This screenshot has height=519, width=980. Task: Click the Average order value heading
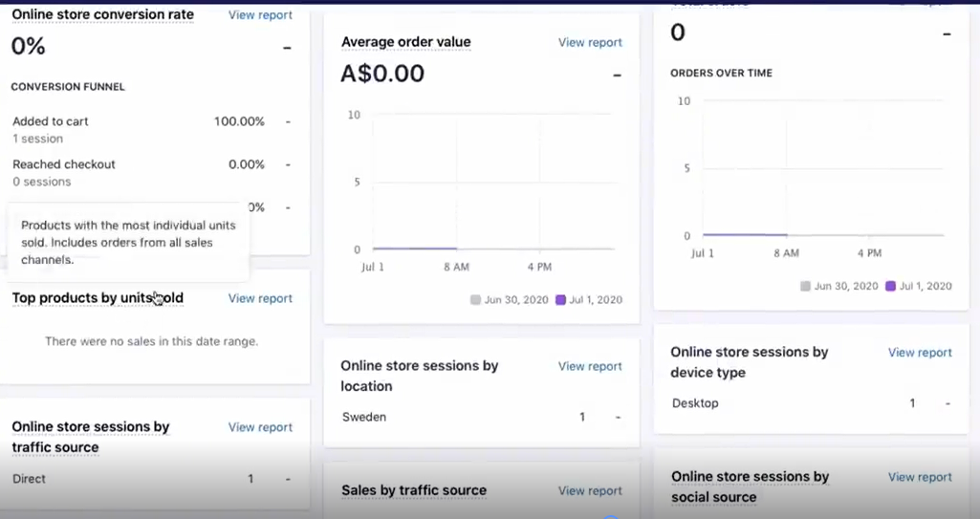(405, 42)
